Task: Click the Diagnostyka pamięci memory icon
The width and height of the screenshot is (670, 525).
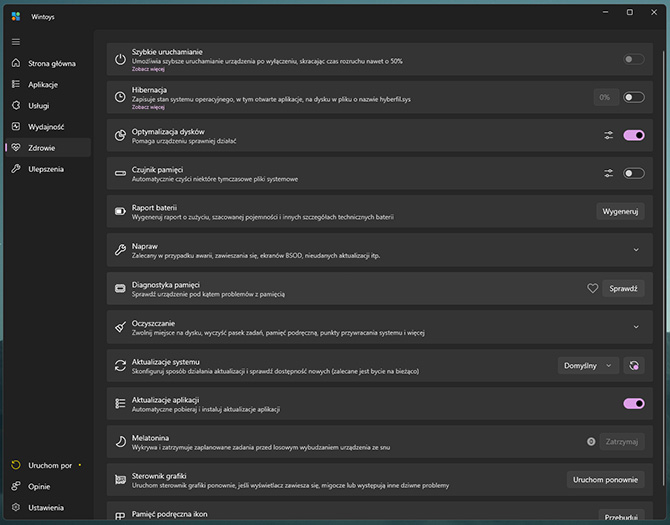Action: (120, 289)
